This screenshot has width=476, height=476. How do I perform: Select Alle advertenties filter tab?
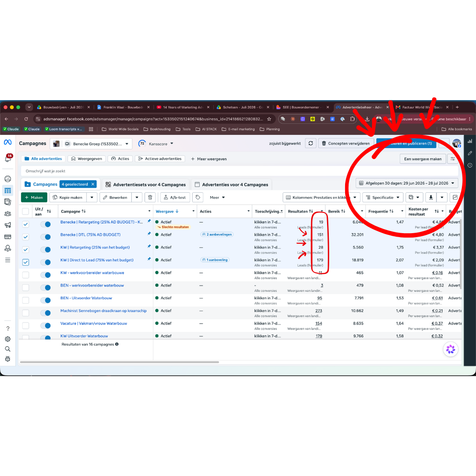point(43,159)
